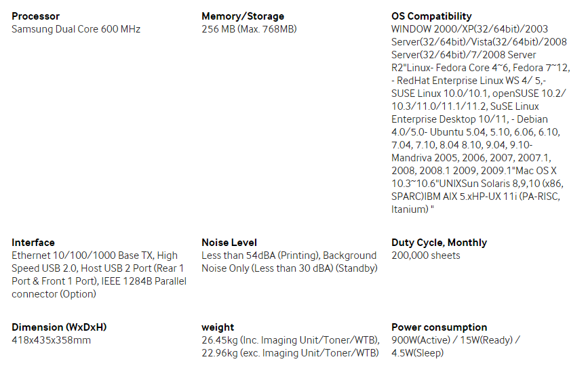Select the Less than 54dBA (Printing) text
588x370 pixels.
click(x=260, y=255)
